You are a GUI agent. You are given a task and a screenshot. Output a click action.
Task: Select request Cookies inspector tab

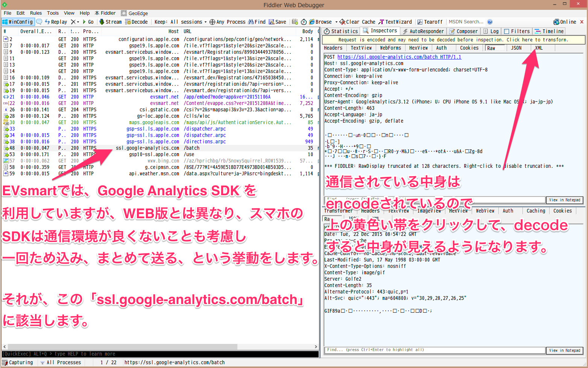469,48
